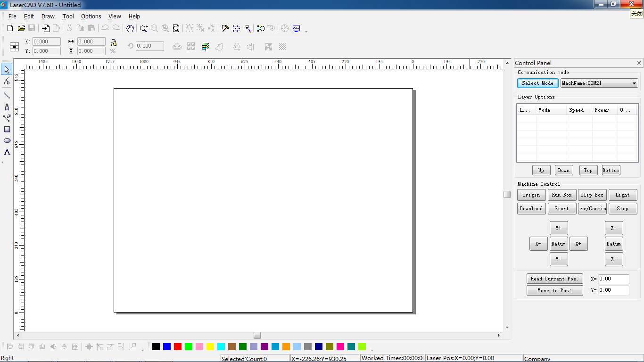Viewport: 644px width, 362px height.
Task: Click the Import file icon
Action: click(46, 28)
